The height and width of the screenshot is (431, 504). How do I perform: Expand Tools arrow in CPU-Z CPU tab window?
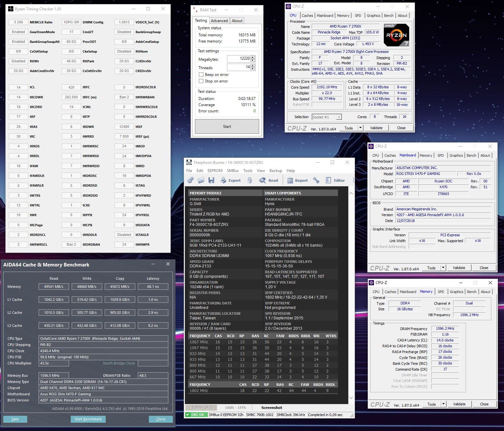click(x=360, y=128)
